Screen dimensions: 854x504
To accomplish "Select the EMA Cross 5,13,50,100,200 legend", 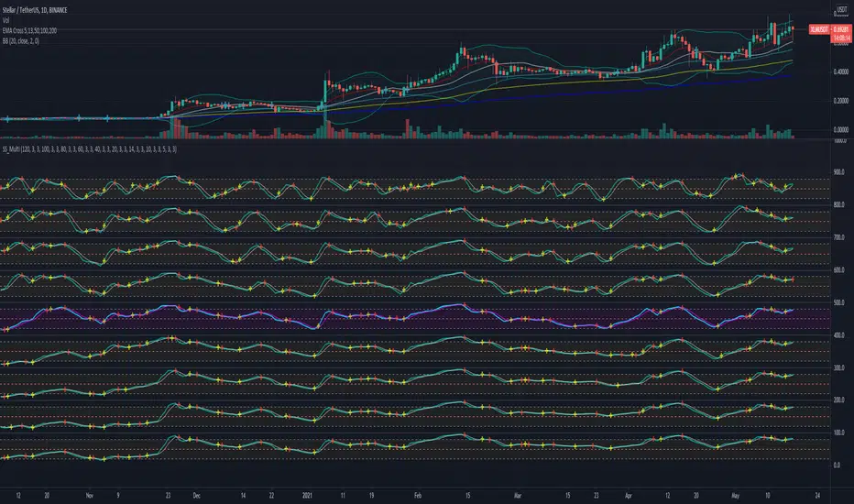I will click(x=29, y=30).
